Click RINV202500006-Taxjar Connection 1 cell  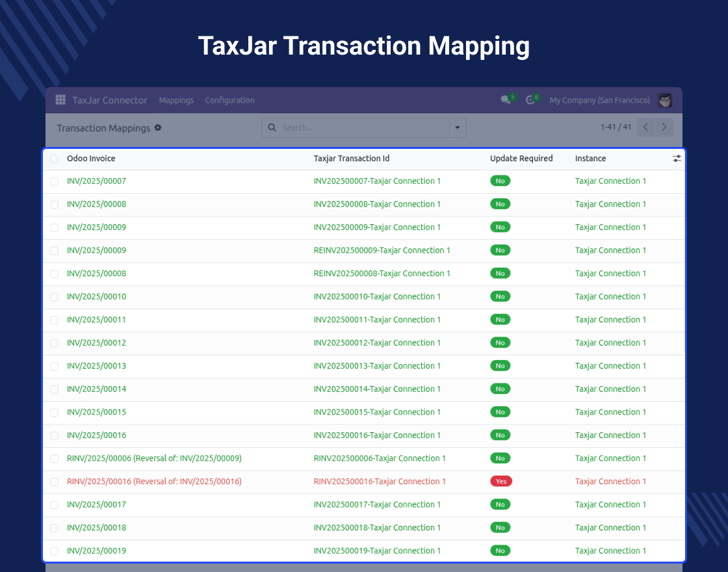380,458
